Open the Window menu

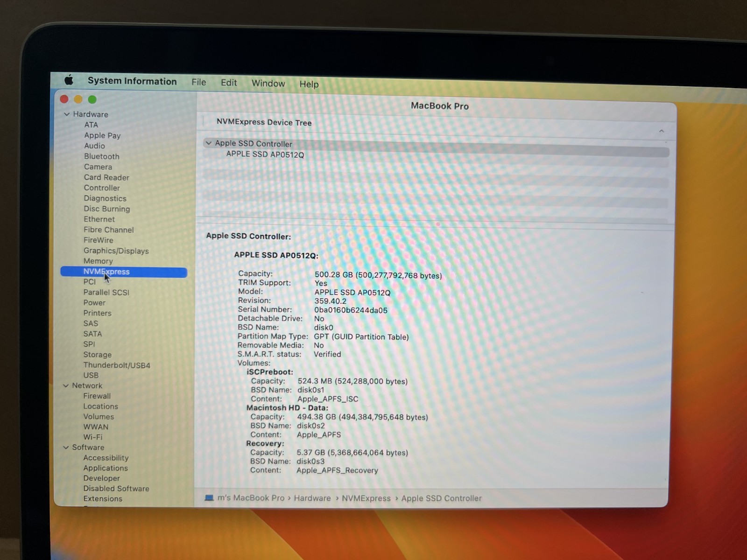[268, 84]
